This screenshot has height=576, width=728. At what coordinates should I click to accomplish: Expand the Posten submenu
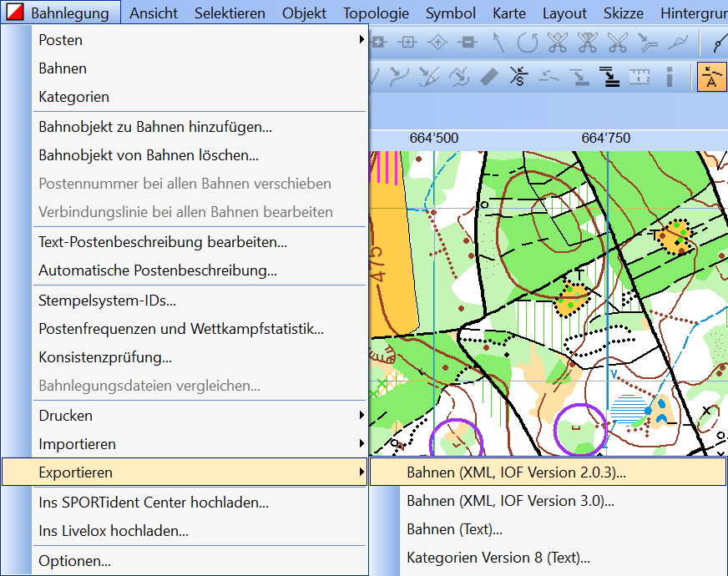point(200,40)
